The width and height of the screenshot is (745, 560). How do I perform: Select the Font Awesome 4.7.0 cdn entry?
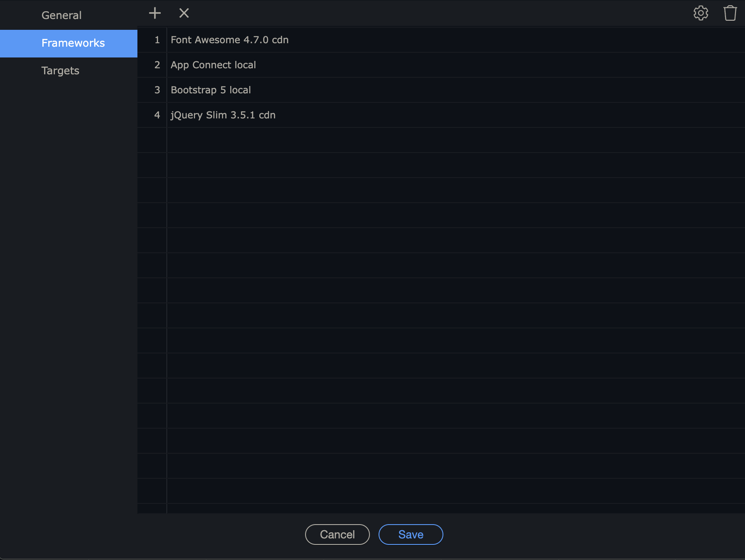point(229,40)
